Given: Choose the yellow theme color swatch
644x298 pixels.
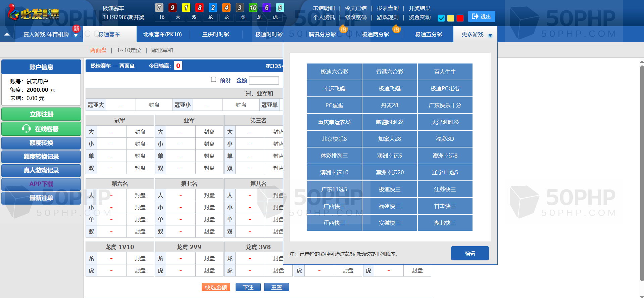Looking at the screenshot, I should [451, 18].
